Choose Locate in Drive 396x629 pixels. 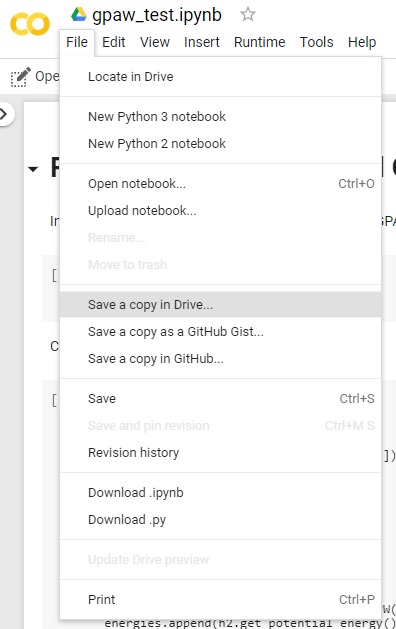pos(220,77)
